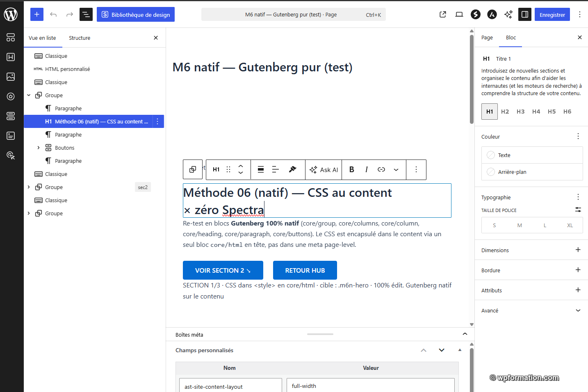Screen dimensions: 588x392
Task: Expand the Boutons block row
Action: (39, 148)
